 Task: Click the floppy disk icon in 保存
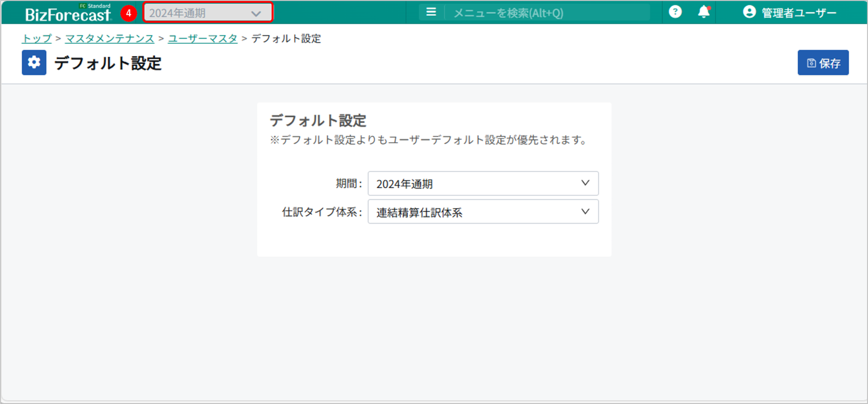pos(811,63)
